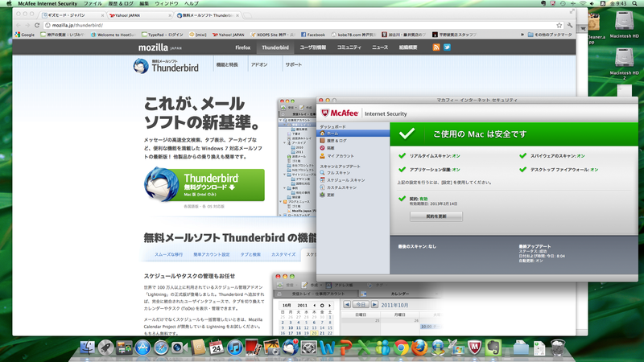
Task: Open Chrome wrench settings menu
Action: click(x=570, y=25)
